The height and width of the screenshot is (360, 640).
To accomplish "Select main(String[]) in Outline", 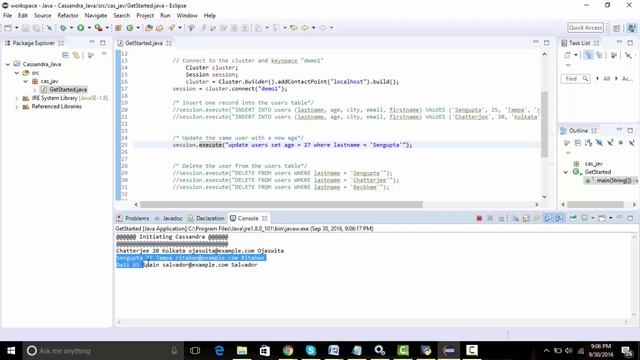I will (x=612, y=180).
